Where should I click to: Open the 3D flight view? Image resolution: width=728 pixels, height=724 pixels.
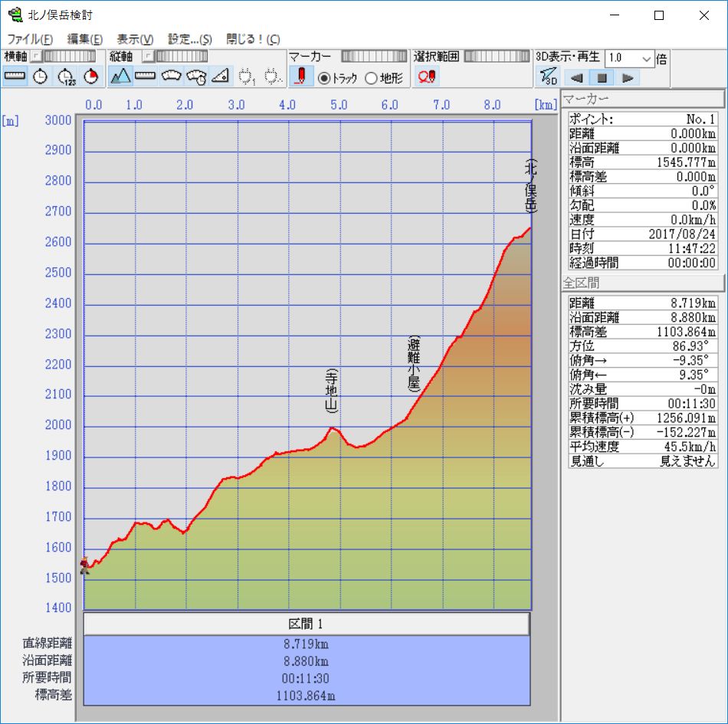point(548,77)
